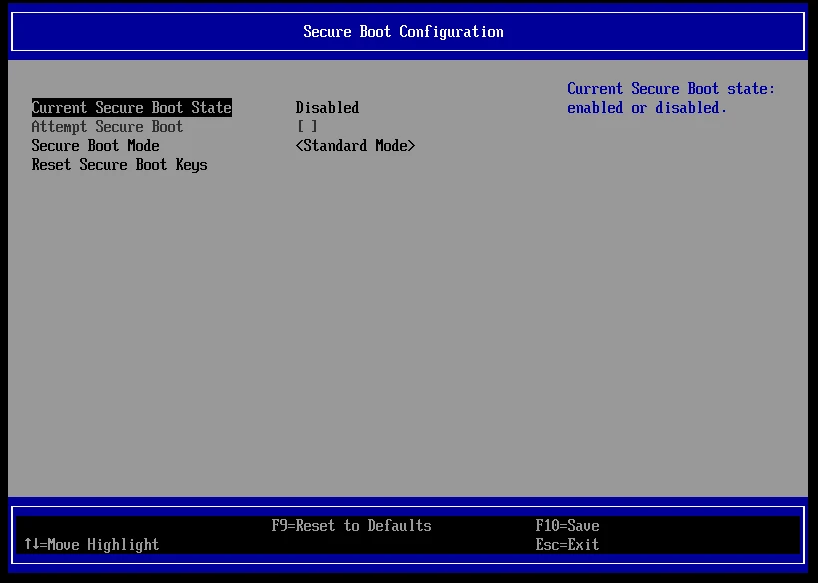Highlight the Secure Boot Mode option label
The image size is (818, 583).
point(95,146)
